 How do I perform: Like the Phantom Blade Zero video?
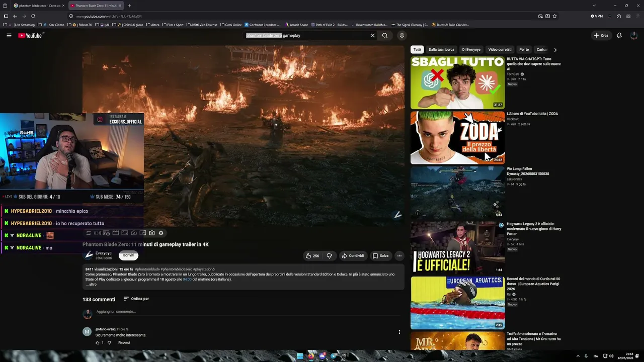coord(312,256)
